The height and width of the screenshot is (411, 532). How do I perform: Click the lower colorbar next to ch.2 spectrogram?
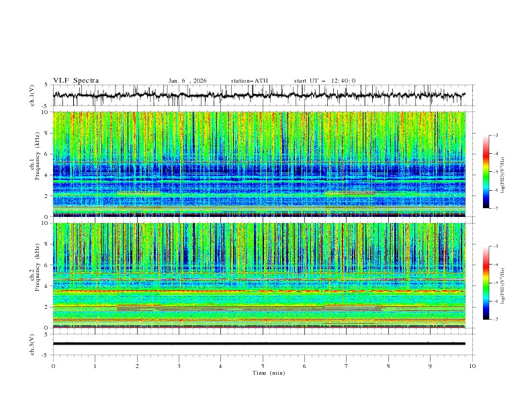pos(486,283)
